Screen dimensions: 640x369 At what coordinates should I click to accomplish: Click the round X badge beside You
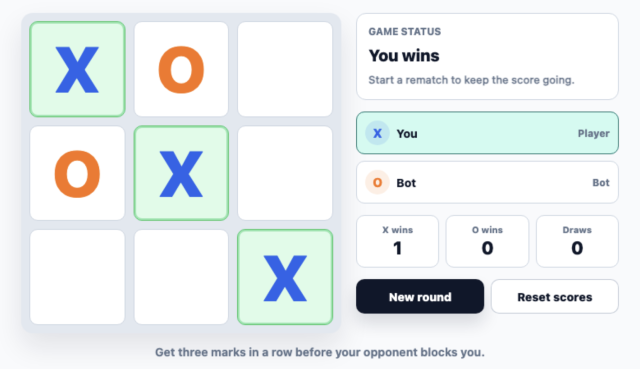(x=377, y=133)
